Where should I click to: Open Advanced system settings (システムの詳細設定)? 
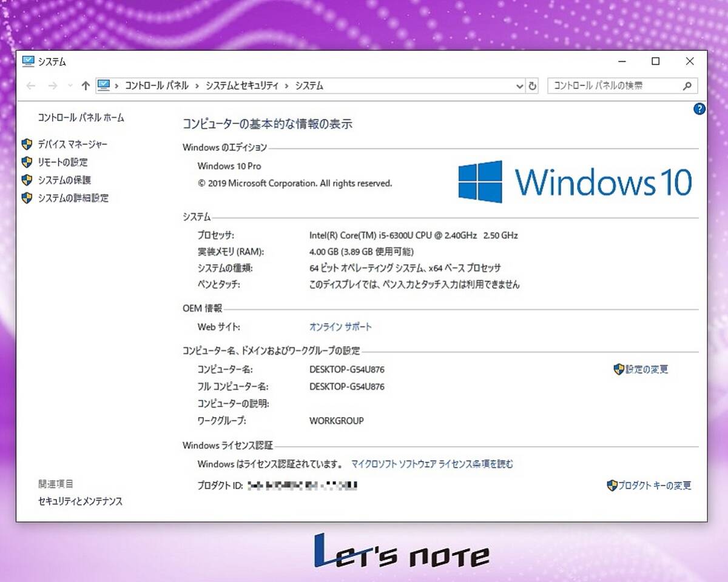[x=73, y=198]
